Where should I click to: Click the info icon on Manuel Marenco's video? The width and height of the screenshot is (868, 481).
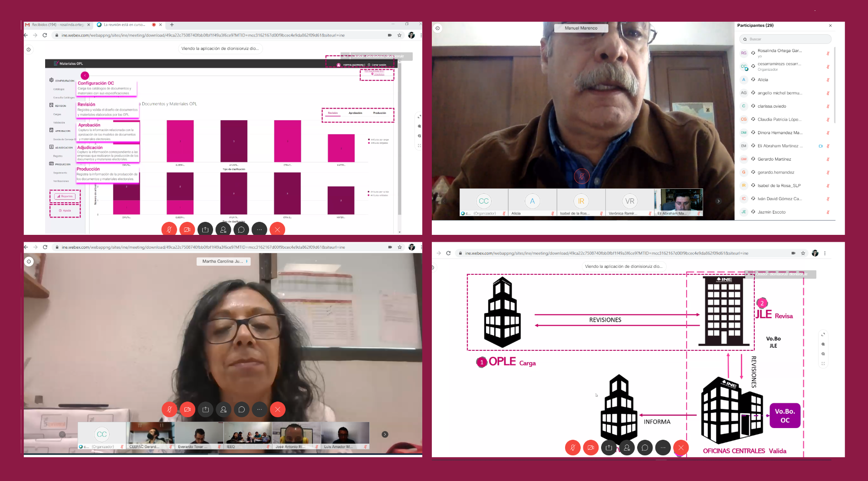point(437,28)
